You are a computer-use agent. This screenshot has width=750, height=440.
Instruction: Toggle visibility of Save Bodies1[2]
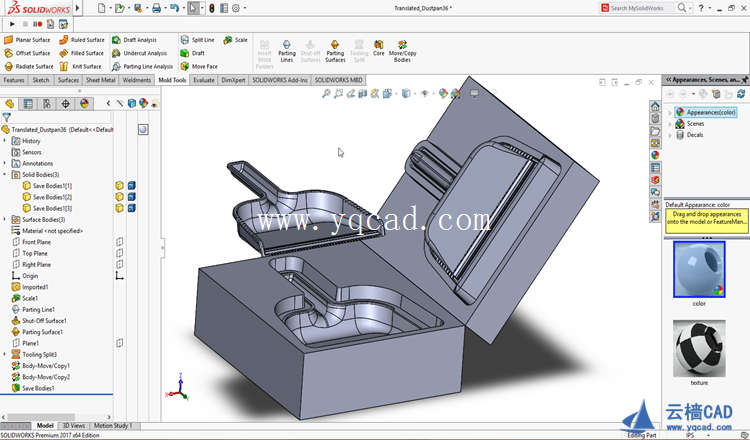click(120, 197)
